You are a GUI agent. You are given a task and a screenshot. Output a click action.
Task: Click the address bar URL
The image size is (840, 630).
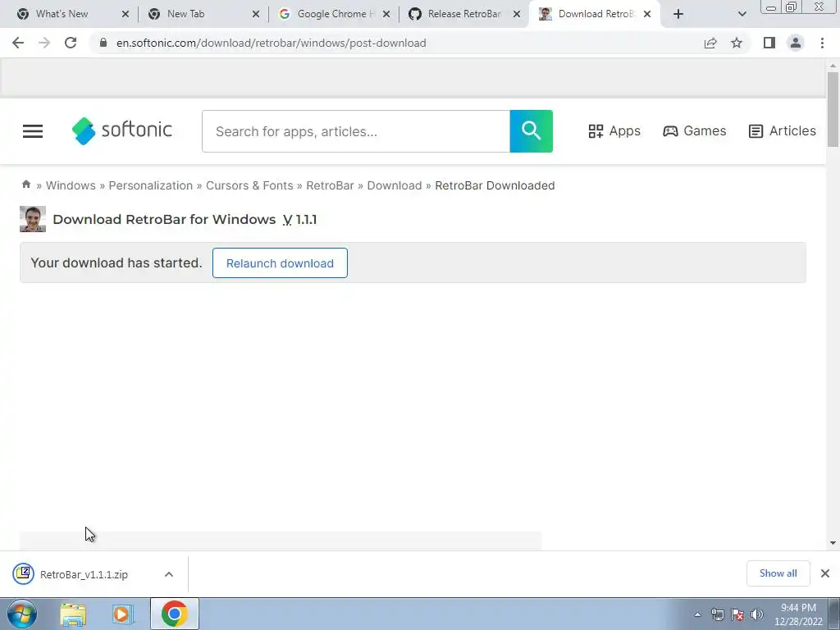click(x=271, y=43)
